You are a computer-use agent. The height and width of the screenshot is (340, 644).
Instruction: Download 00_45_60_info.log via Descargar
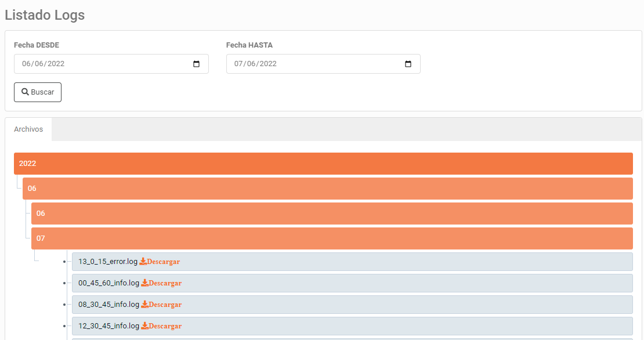[161, 283]
